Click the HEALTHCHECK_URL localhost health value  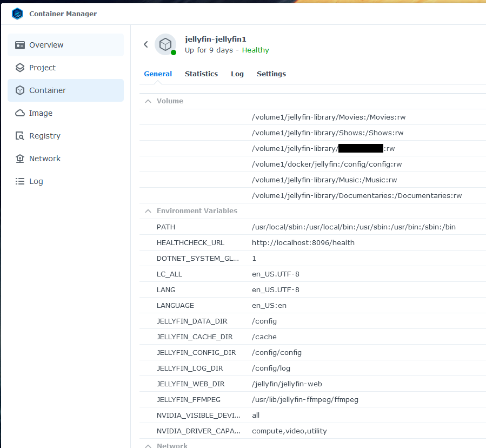(303, 243)
